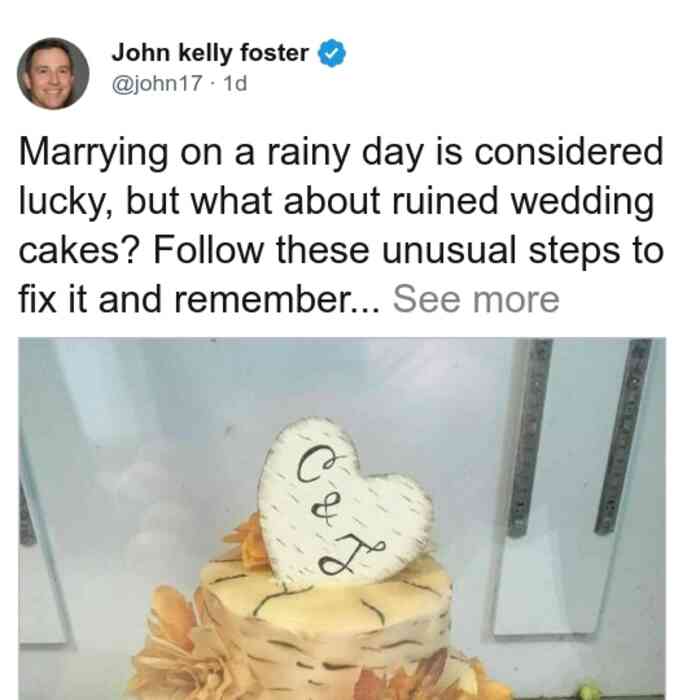Viewport: 700px width, 700px height.
Task: Click the blue verified badge
Action: tap(331, 53)
